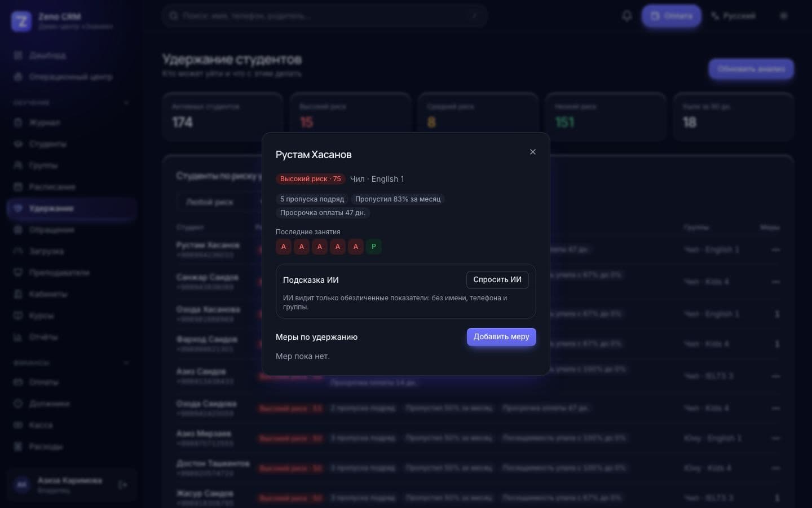This screenshot has height=508, width=812.
Task: Click the 5 пропуска подряд chip
Action: coord(312,199)
